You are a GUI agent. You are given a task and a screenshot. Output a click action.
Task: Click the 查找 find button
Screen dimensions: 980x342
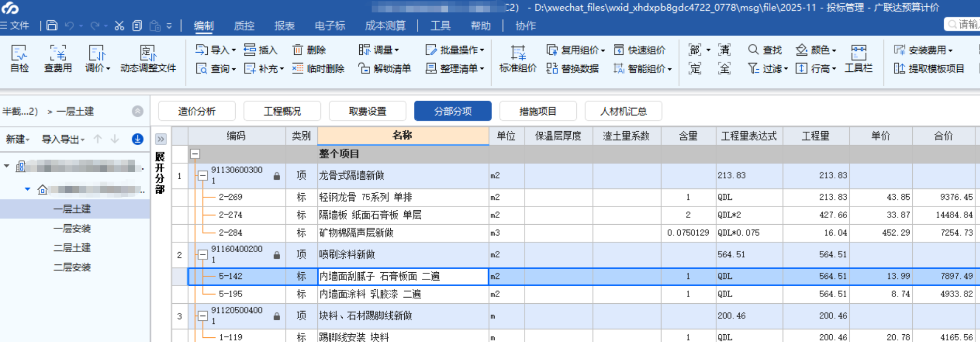[x=764, y=50]
